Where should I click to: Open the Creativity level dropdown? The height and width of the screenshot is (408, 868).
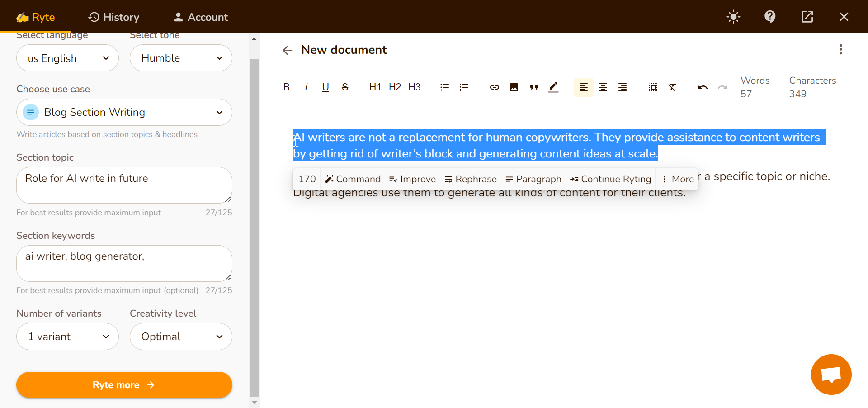[x=180, y=337]
